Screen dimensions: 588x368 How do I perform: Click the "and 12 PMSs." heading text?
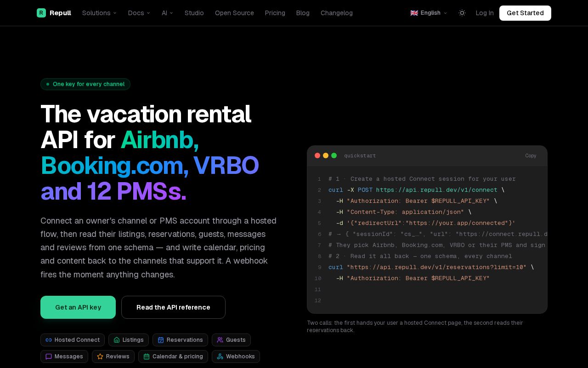click(113, 191)
